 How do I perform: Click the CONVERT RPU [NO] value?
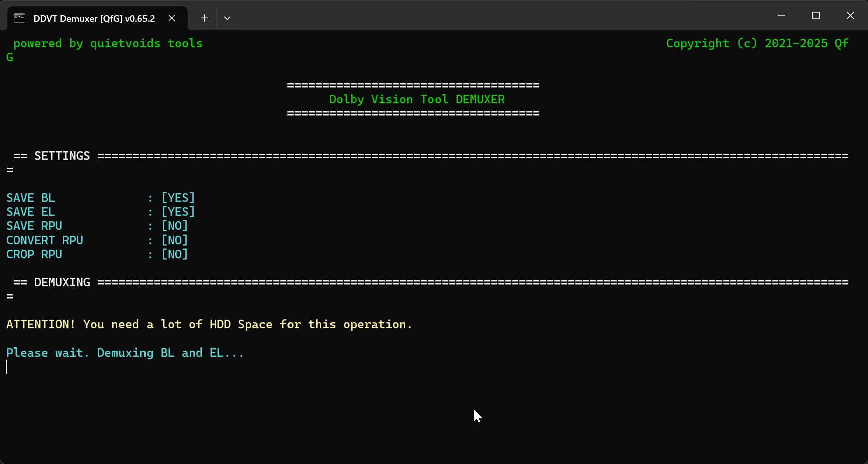[x=174, y=240]
